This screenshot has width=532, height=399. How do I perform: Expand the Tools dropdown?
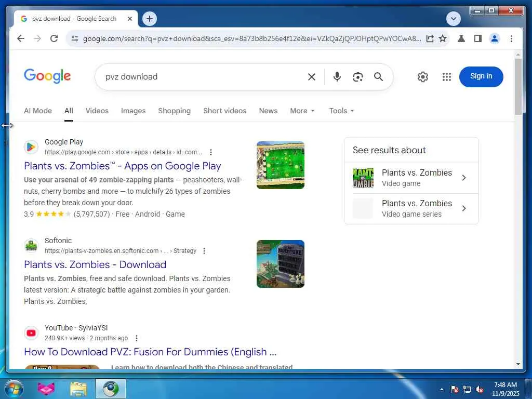pos(341,111)
